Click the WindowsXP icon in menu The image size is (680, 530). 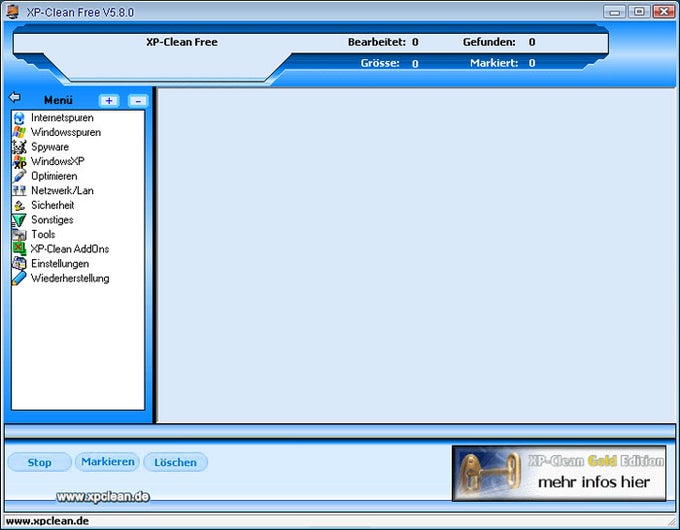coord(19,162)
